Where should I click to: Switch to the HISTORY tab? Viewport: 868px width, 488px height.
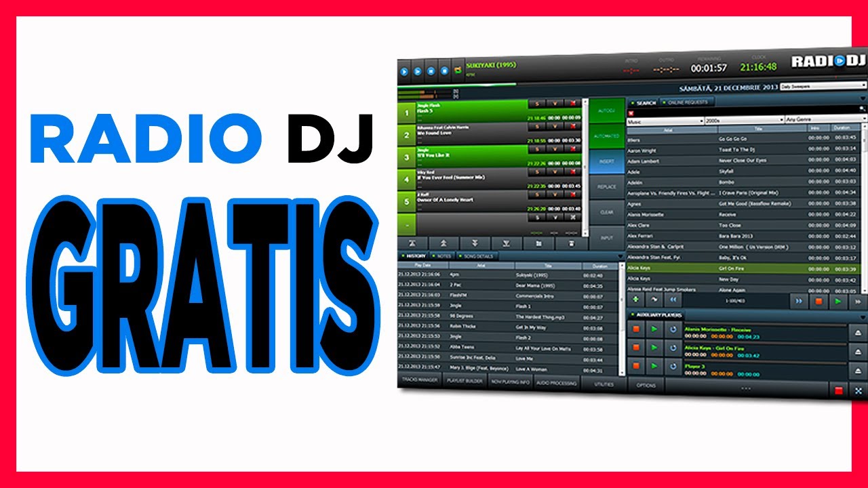tap(412, 256)
